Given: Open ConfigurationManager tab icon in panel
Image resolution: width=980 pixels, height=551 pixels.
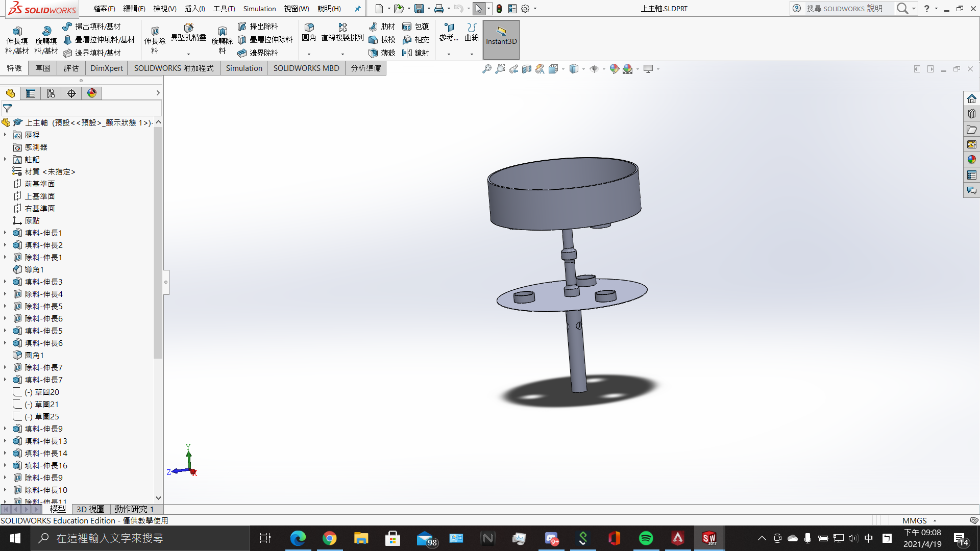Looking at the screenshot, I should pos(51,93).
